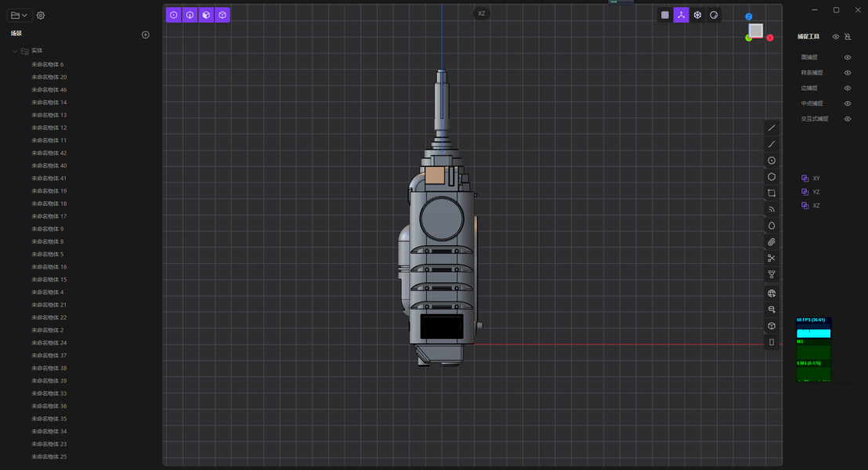Select the egg-shaped ellipse tool
868x470 pixels.
click(772, 226)
